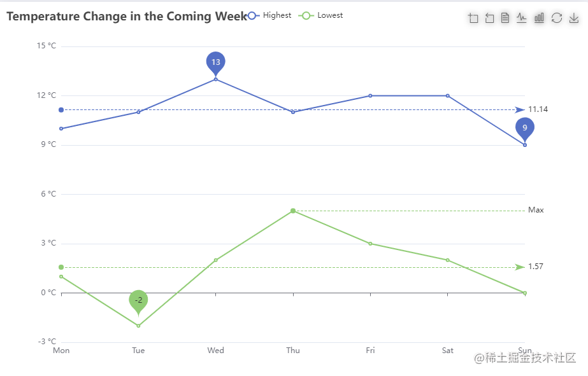Hide the Lowest line via its legend symbol
This screenshot has height=376, width=588.
click(305, 15)
